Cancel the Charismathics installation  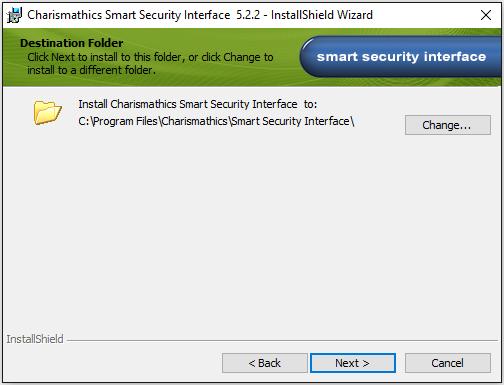pos(448,363)
